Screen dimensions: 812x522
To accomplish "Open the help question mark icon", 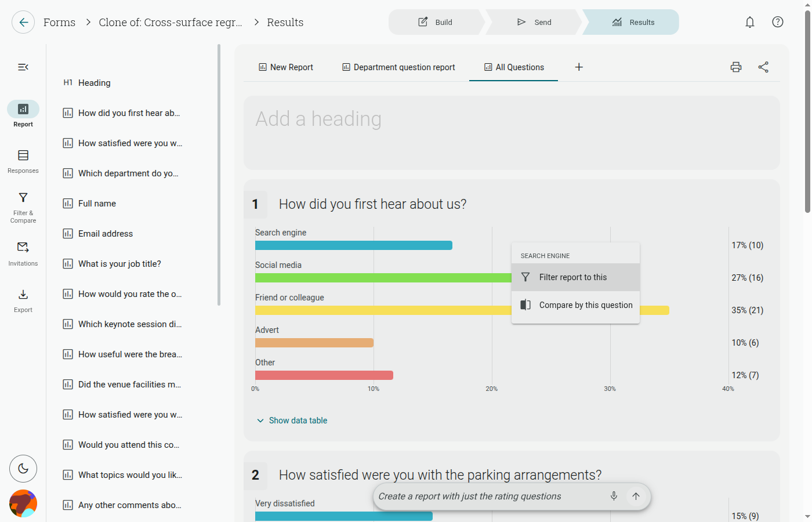I will point(778,22).
